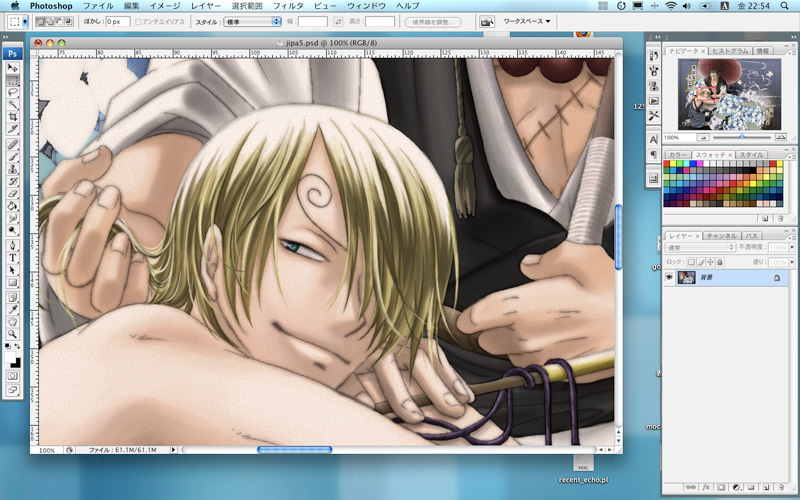This screenshot has height=500, width=800.
Task: Select the Hand tool
Action: coord(12,322)
